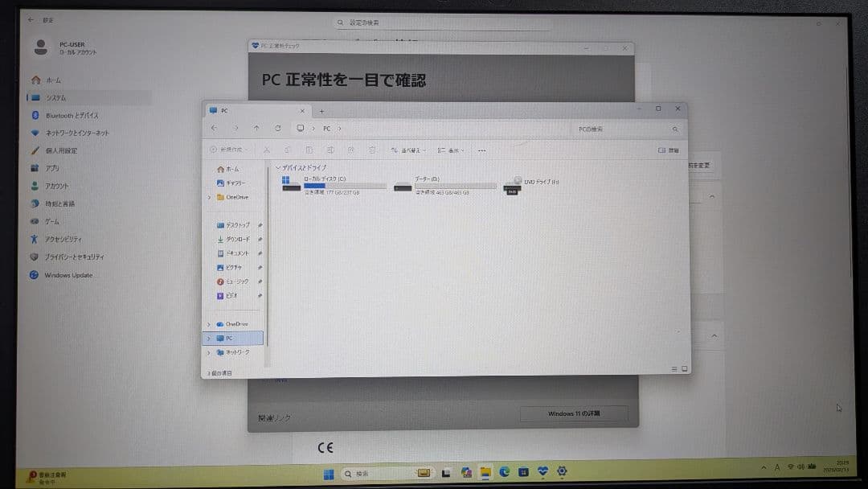Click the Delete icon in Explorer toolbar
The height and width of the screenshot is (489, 868).
[371, 150]
